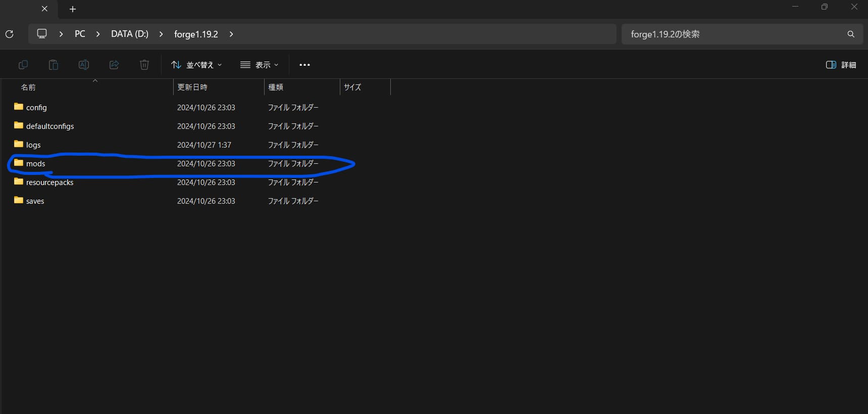Click the forge1.19.2 search field
Screen dimensions: 868x414
coord(732,34)
